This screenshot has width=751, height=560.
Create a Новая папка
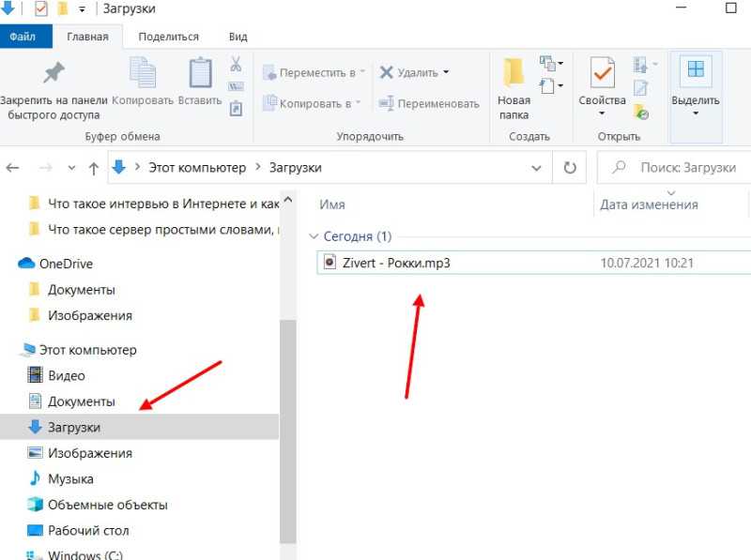click(x=513, y=88)
